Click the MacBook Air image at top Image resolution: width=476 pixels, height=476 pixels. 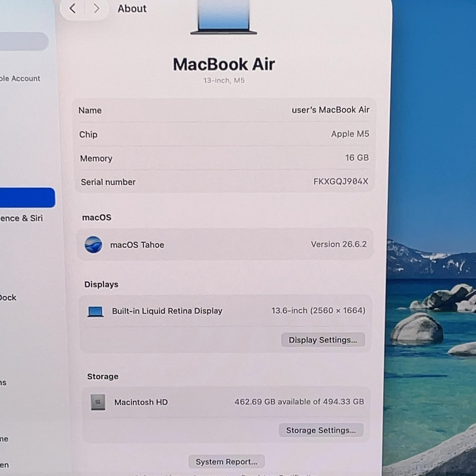(x=224, y=17)
